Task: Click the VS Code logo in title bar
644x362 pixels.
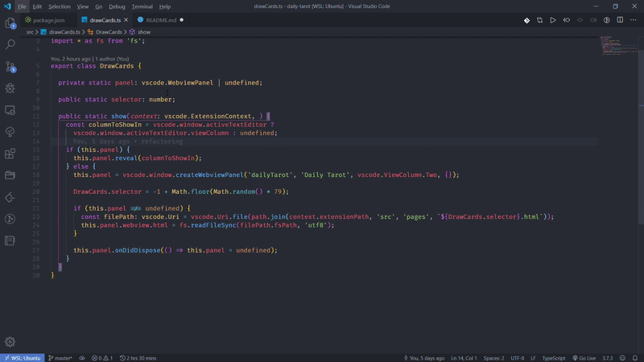Action: pyautogui.click(x=7, y=6)
